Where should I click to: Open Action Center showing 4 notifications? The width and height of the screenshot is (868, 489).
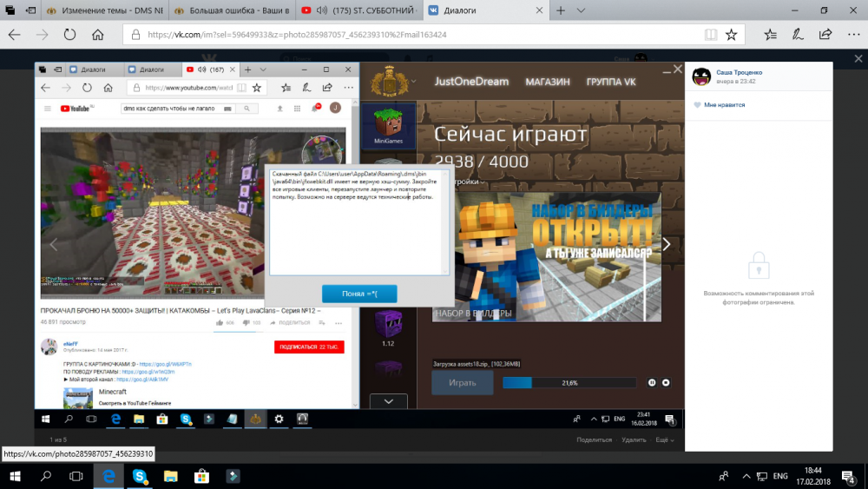[848, 476]
